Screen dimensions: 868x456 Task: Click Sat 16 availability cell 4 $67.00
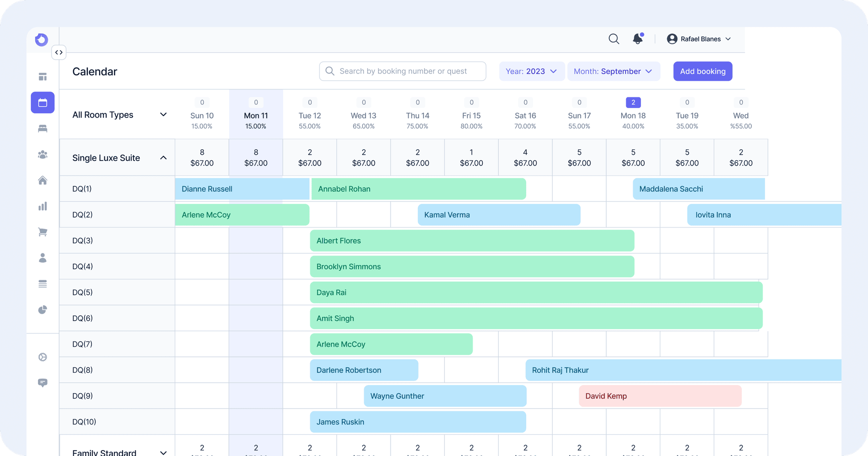pyautogui.click(x=525, y=157)
